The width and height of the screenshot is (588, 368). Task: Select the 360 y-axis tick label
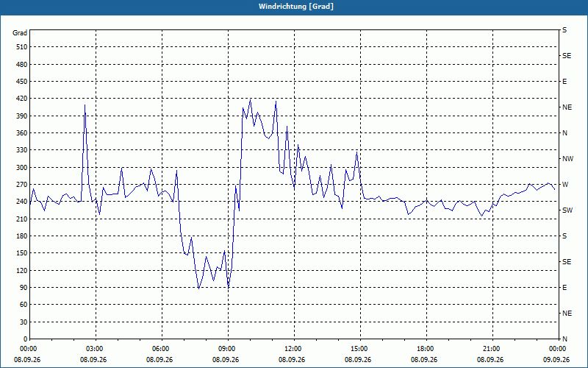[22, 133]
